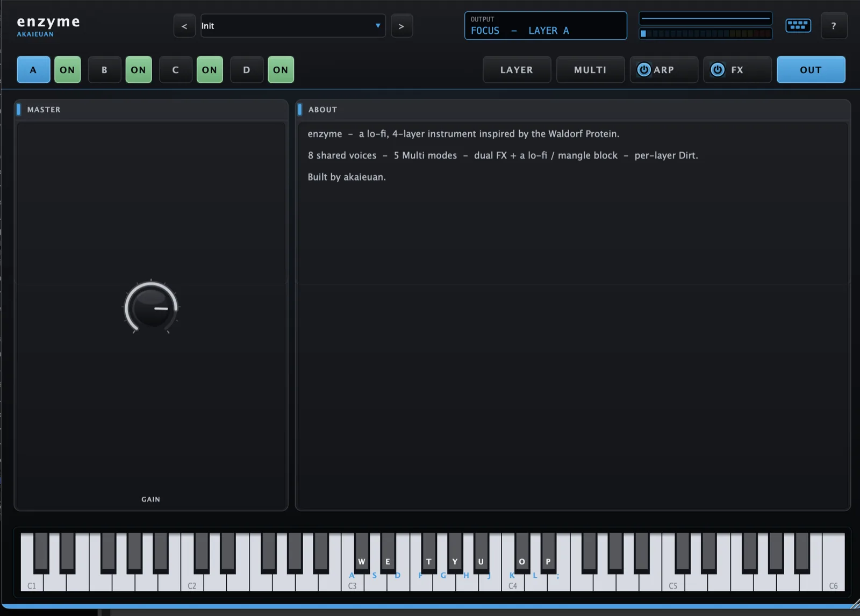Image resolution: width=860 pixels, height=616 pixels.
Task: Play the white key labeled S
Action: point(375,582)
